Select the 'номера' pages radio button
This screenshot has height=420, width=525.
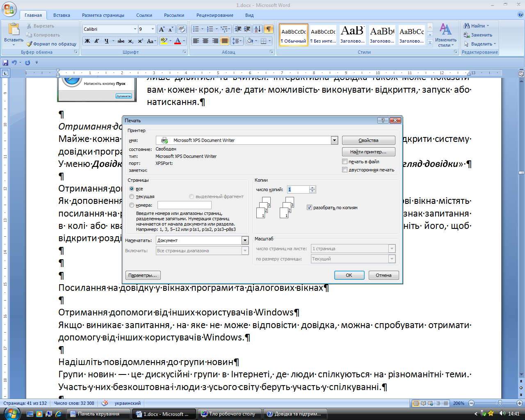pyautogui.click(x=132, y=205)
